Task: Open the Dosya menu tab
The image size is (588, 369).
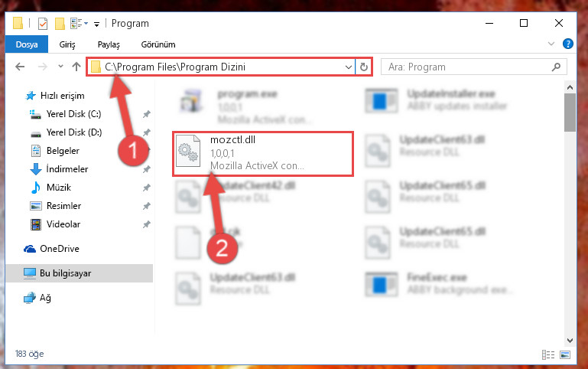Action: 27,44
